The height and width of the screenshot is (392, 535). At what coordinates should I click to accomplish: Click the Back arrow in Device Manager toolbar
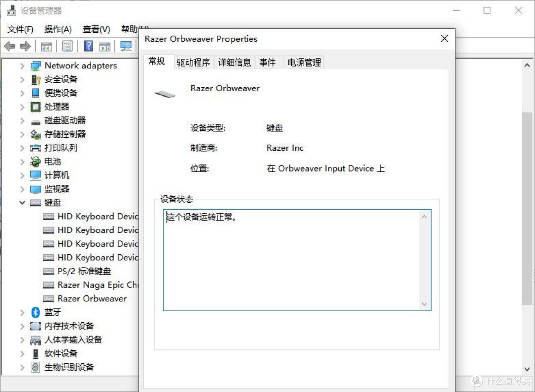9,46
